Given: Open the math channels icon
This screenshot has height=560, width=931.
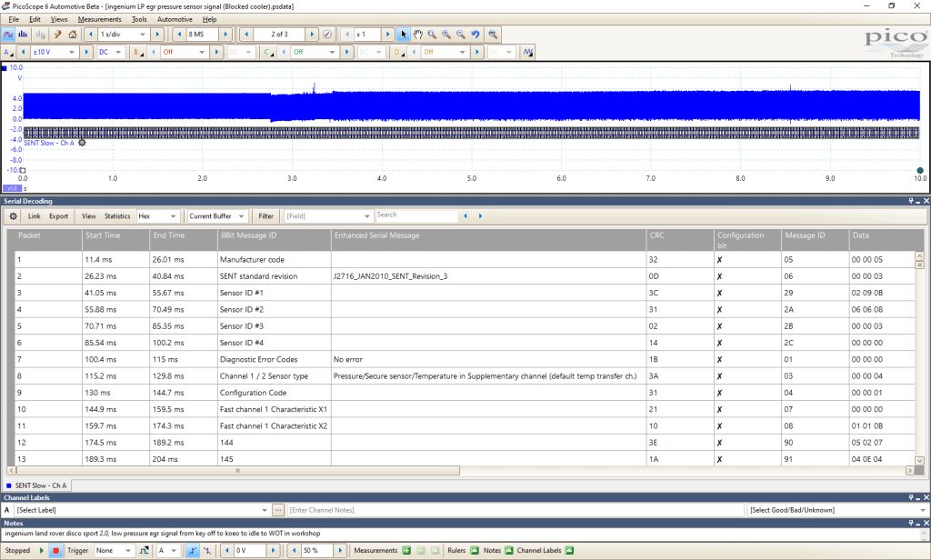Looking at the screenshot, I should coord(528,52).
